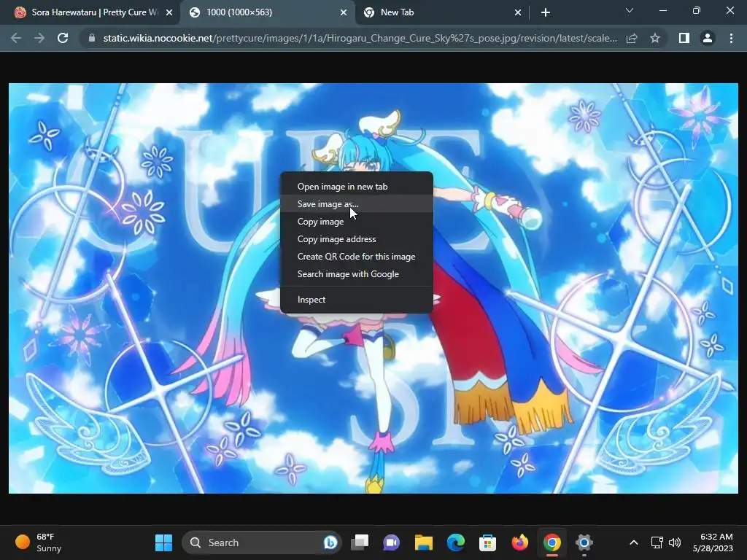Go back to the previous page
Screen dimensions: 747x560
[16, 38]
